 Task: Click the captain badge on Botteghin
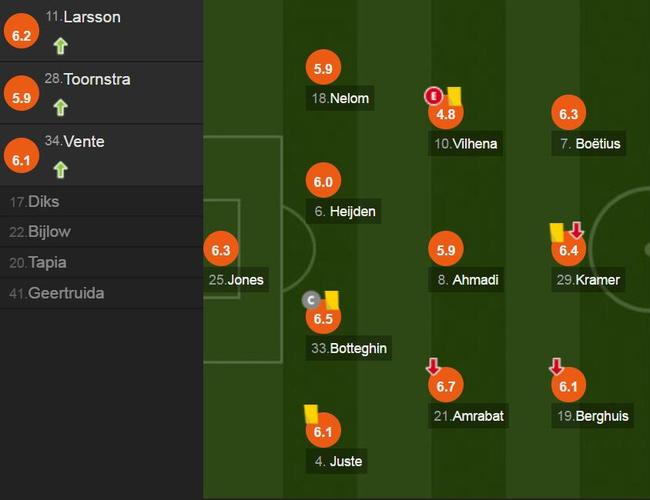tap(311, 301)
